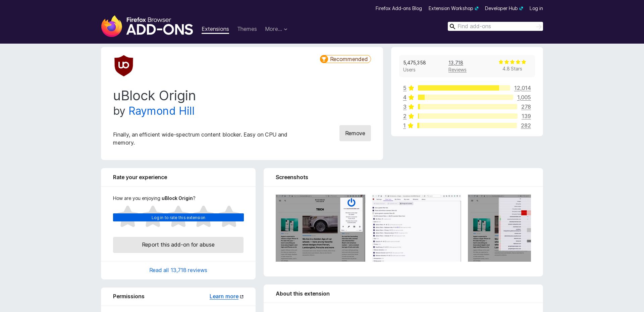Click the Firefox Browser Add-ons logo
This screenshot has width=644, height=312.
pyautogui.click(x=147, y=26)
